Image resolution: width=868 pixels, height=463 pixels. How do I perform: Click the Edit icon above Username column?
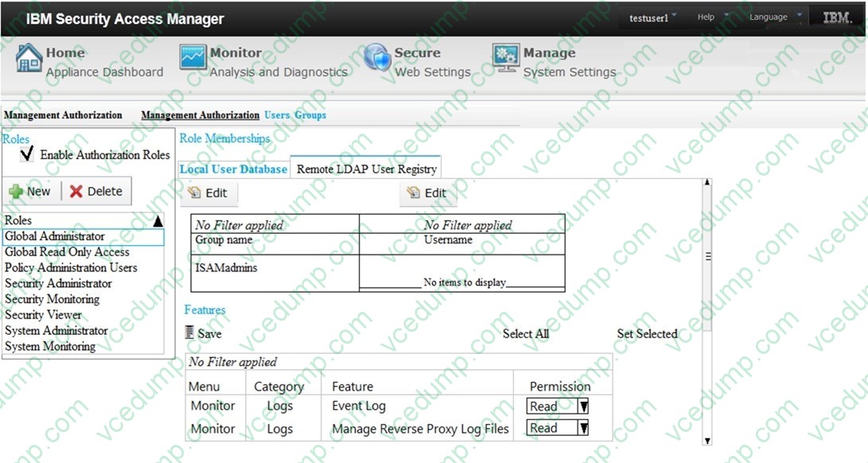(x=413, y=193)
